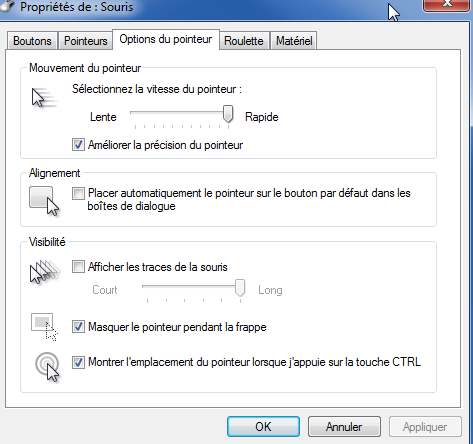Click the mouse trails icon
Image resolution: width=473 pixels, height=444 pixels.
(x=45, y=271)
